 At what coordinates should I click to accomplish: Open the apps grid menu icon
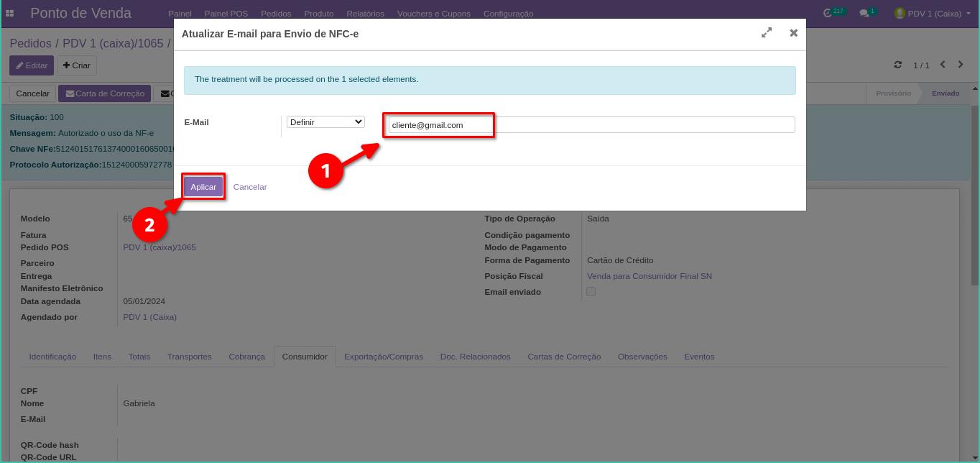tap(9, 14)
